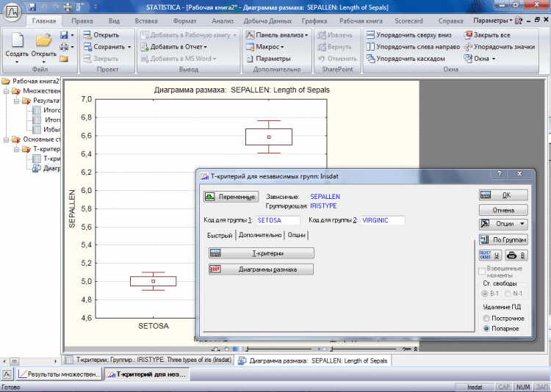Click the SEPALLEN dependent variable text
The height and width of the screenshot is (392, 551).
tap(325, 197)
